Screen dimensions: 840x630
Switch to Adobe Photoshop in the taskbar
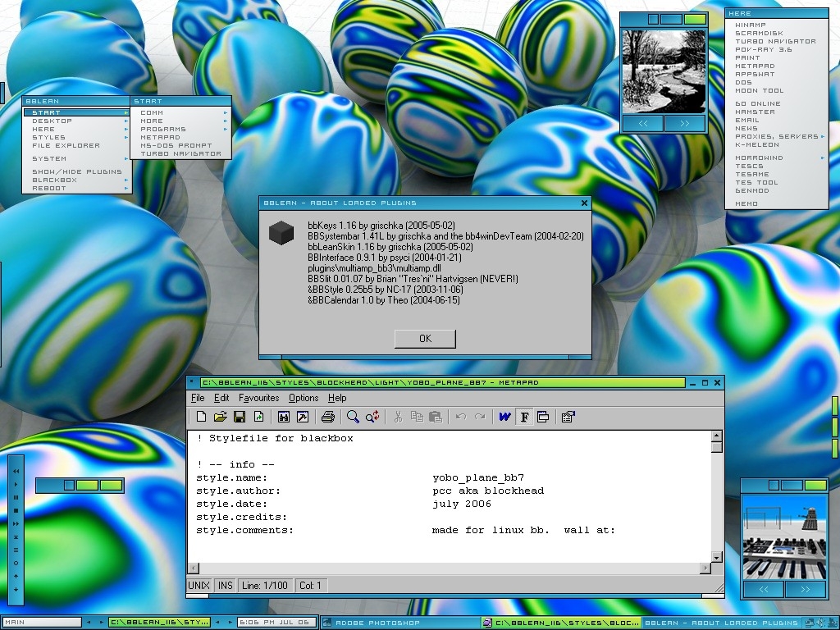coord(400,623)
